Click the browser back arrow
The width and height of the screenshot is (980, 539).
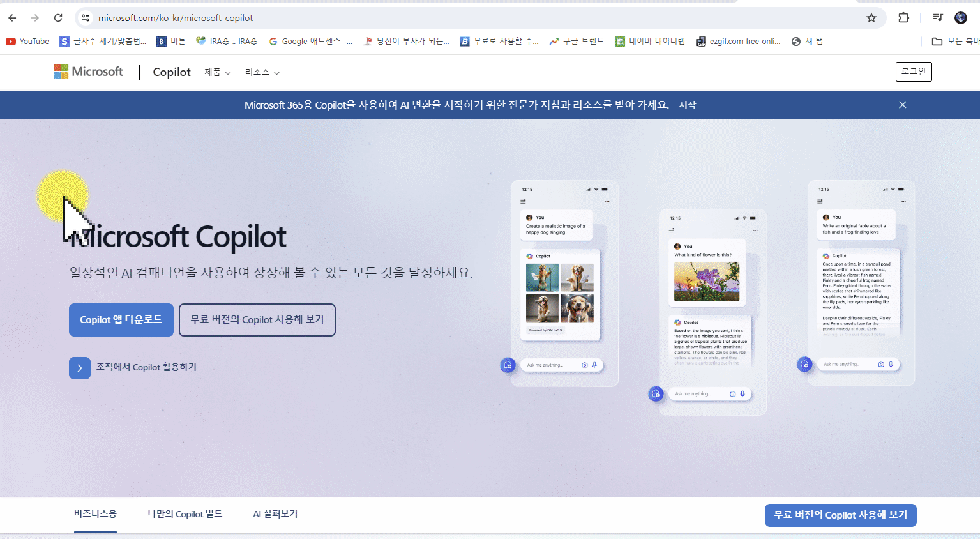pyautogui.click(x=12, y=18)
